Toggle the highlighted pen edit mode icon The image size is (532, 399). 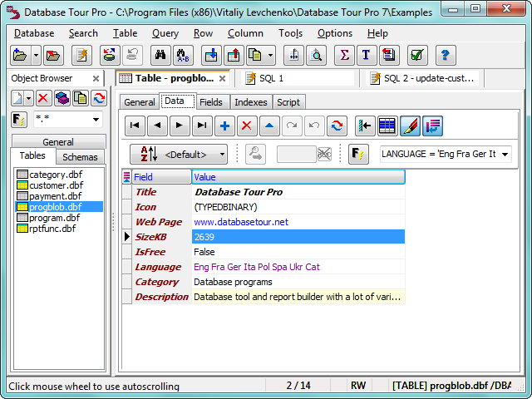pyautogui.click(x=410, y=126)
